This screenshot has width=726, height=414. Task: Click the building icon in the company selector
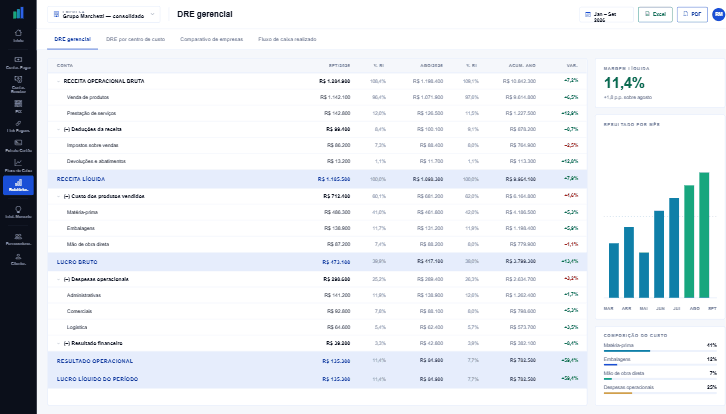(56, 14)
